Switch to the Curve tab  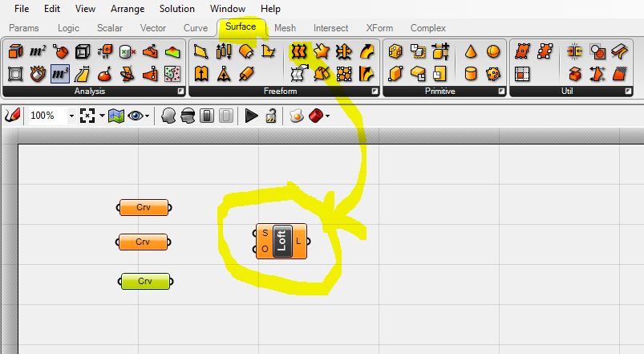point(196,28)
